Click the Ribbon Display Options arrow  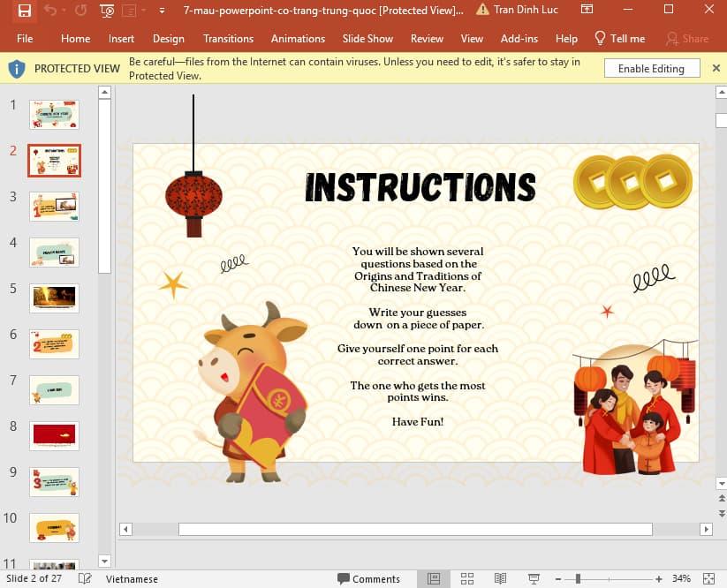pos(587,9)
